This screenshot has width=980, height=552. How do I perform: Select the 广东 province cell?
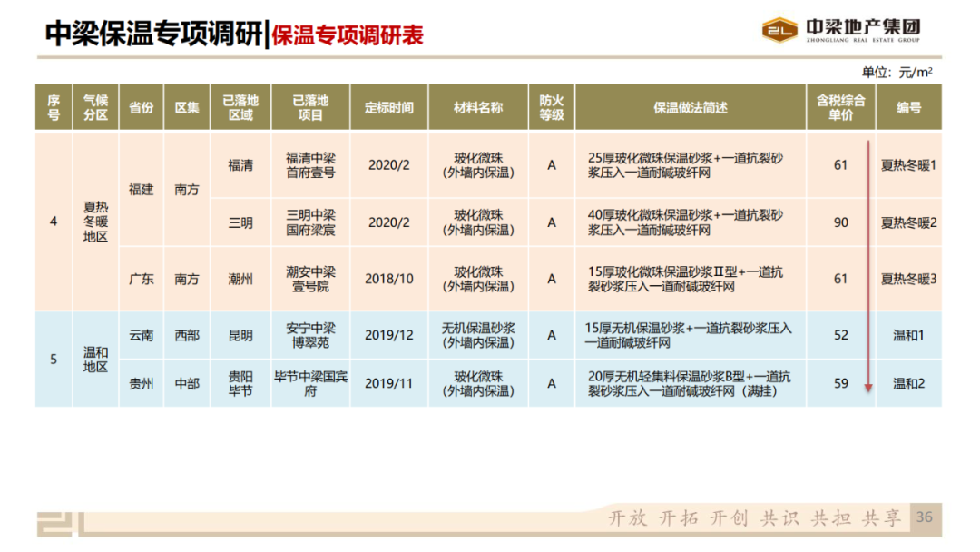(142, 279)
